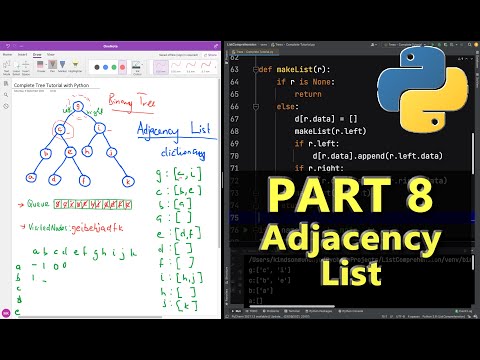Screen dimensions: 480x360
Task: Click code line d[r.data].append(r.left.data)
Action: [x=377, y=156]
